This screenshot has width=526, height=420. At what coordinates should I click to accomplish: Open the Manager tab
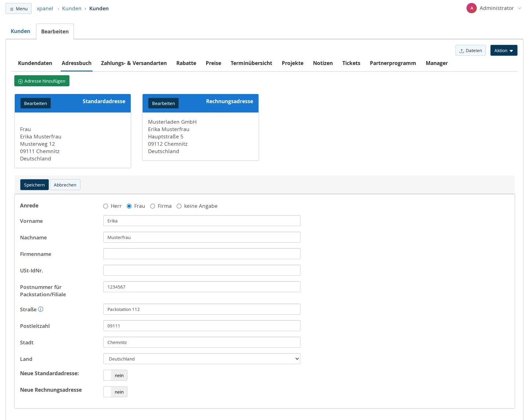tap(436, 63)
